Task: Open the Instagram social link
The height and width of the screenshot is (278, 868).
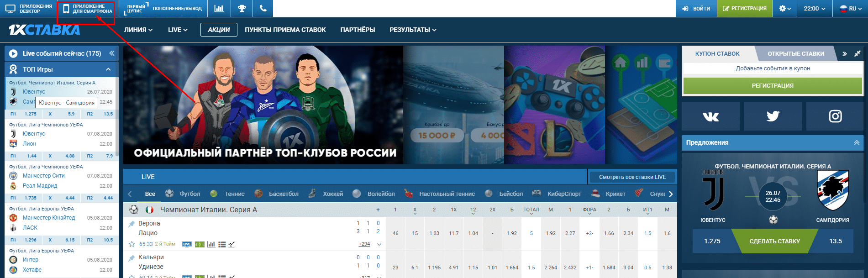Action: [x=835, y=116]
